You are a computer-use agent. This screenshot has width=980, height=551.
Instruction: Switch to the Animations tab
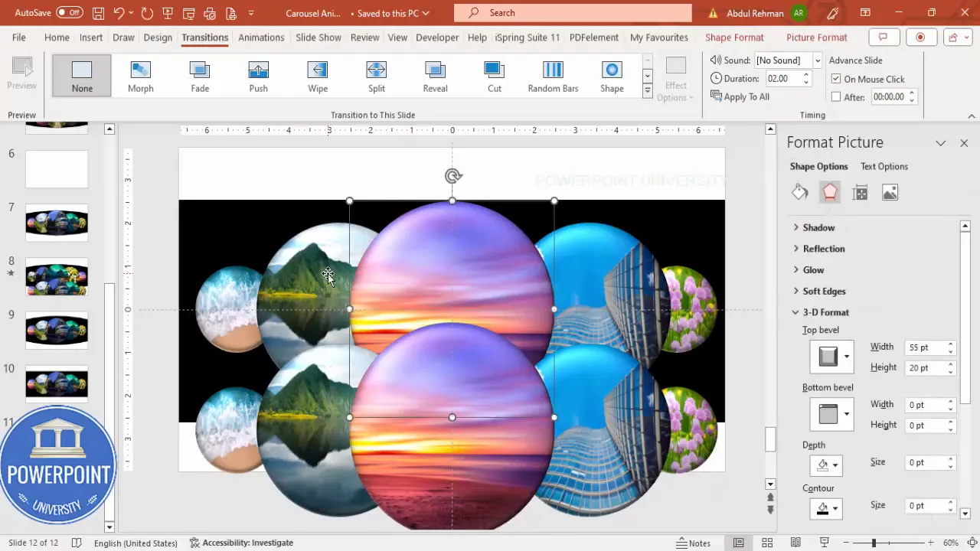pos(261,37)
